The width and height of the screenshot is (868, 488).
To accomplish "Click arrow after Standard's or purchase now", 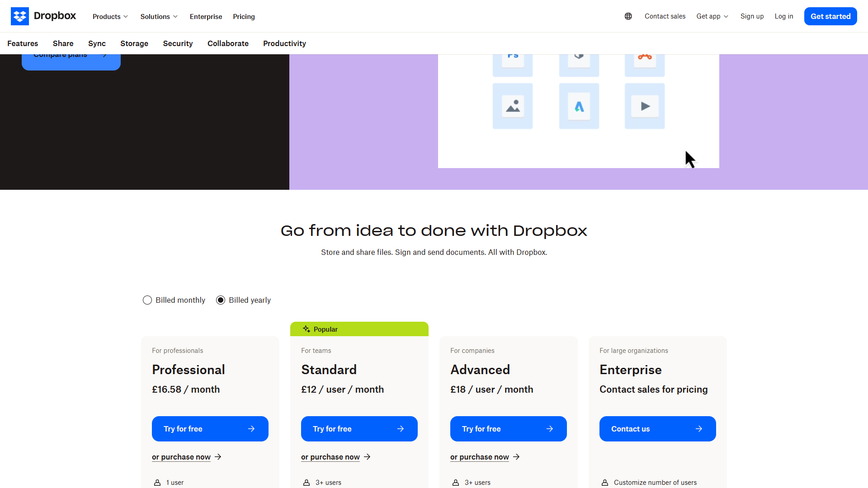I will pos(367,457).
